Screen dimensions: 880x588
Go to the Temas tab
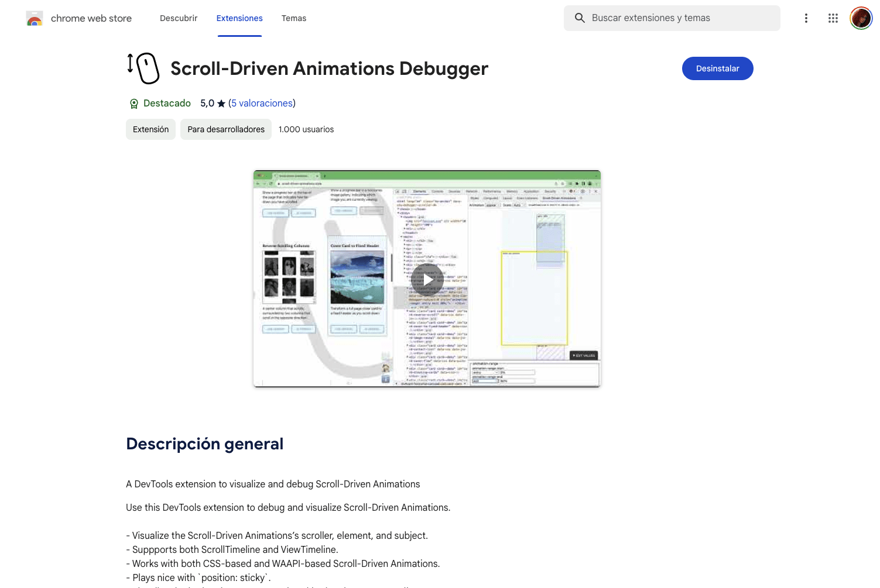click(x=294, y=18)
